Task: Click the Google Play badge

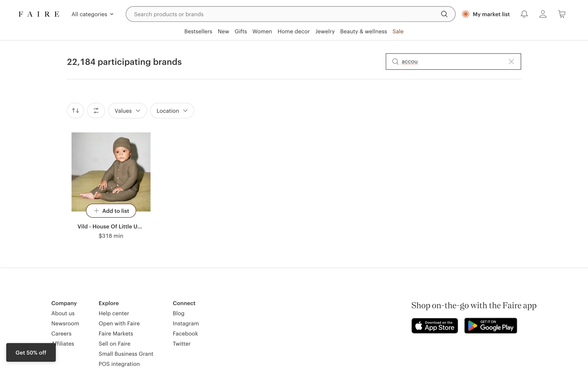Action: click(x=491, y=326)
